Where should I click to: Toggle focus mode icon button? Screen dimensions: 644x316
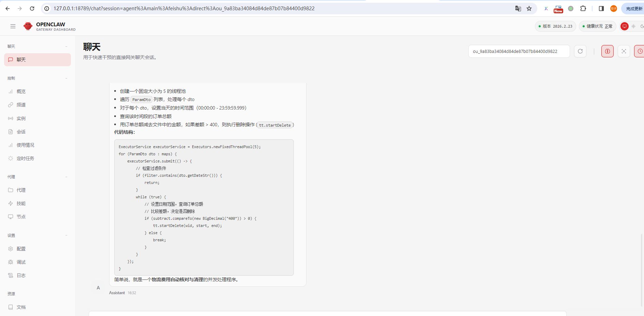624,51
